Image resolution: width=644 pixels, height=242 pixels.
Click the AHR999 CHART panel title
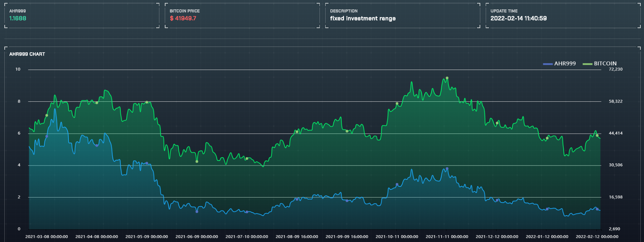click(27, 54)
